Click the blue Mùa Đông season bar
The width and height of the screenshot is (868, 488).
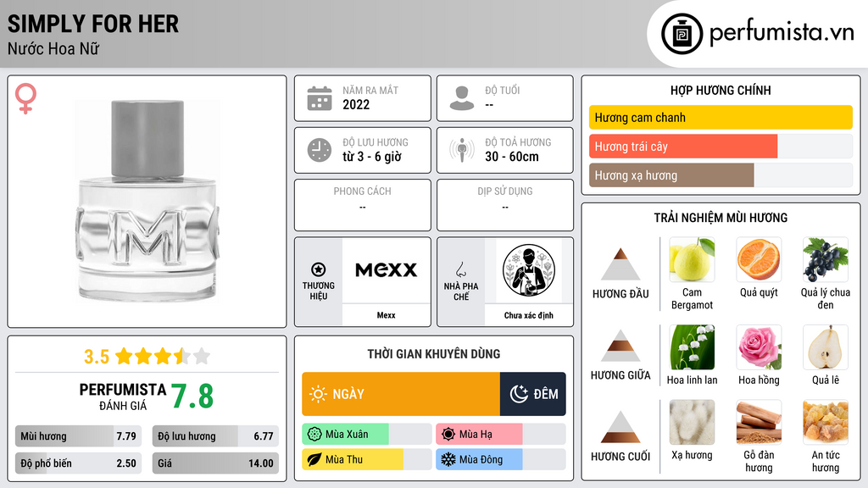pyautogui.click(x=479, y=459)
